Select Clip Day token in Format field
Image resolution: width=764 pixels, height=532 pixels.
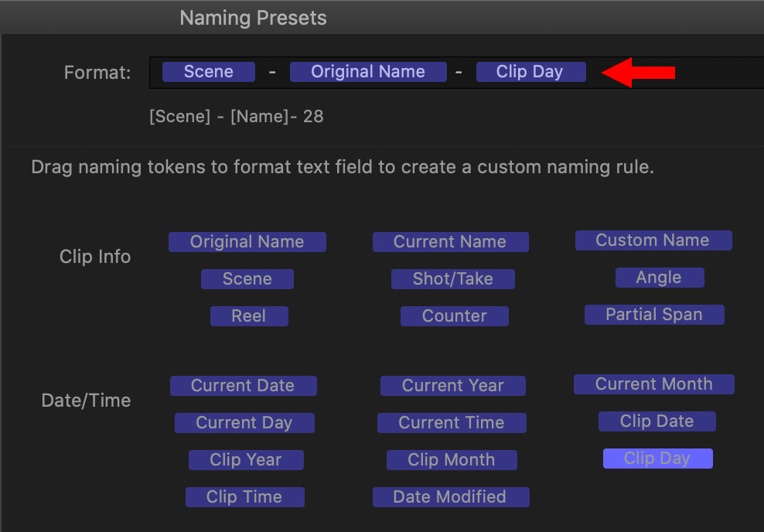point(530,72)
